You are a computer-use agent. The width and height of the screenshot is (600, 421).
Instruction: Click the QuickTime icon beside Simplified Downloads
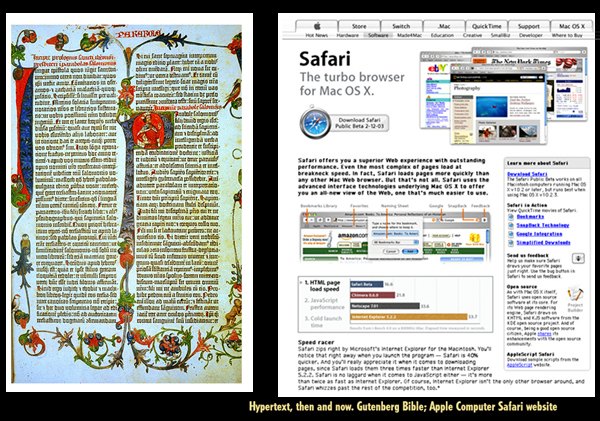pyautogui.click(x=511, y=243)
